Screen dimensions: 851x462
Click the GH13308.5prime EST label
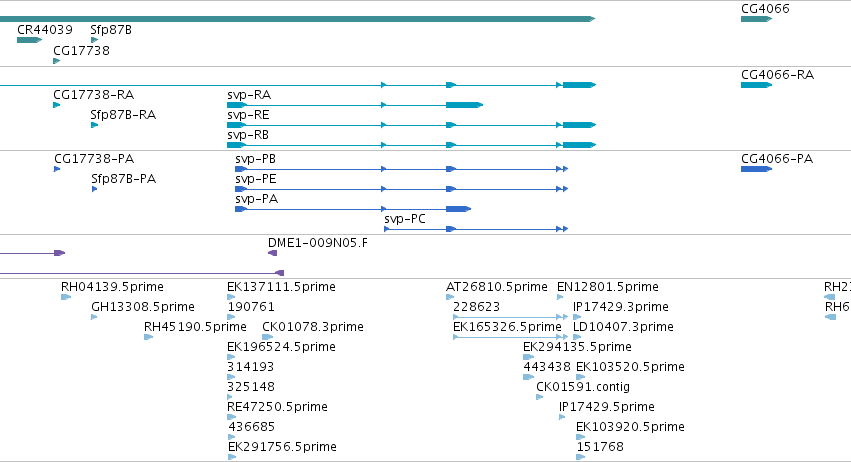[143, 307]
